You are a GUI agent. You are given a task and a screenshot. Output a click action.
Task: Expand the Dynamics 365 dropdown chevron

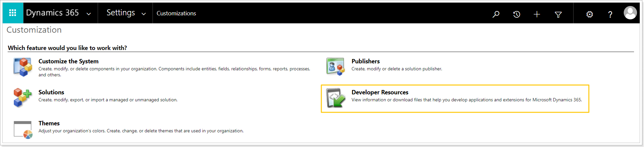coord(89,14)
